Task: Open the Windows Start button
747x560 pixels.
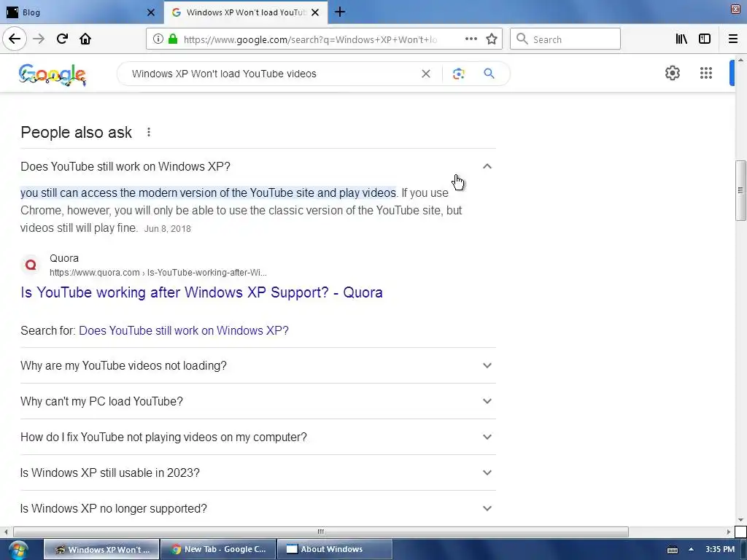Action: [18, 550]
